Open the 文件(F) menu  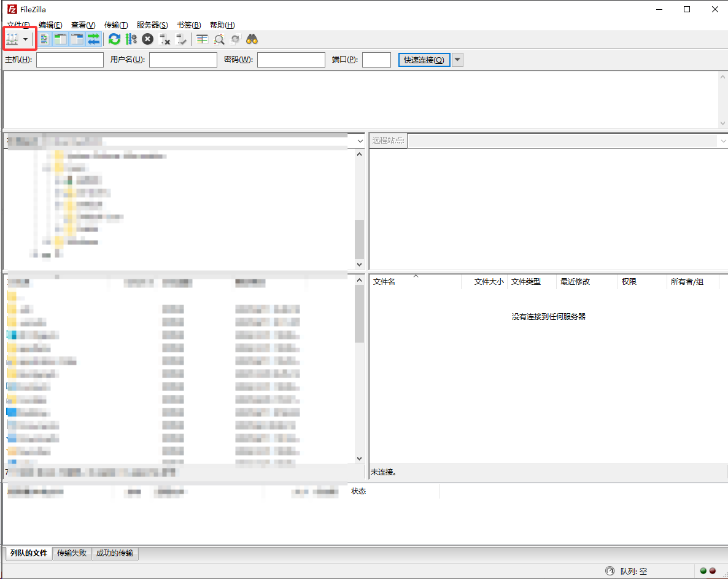18,25
